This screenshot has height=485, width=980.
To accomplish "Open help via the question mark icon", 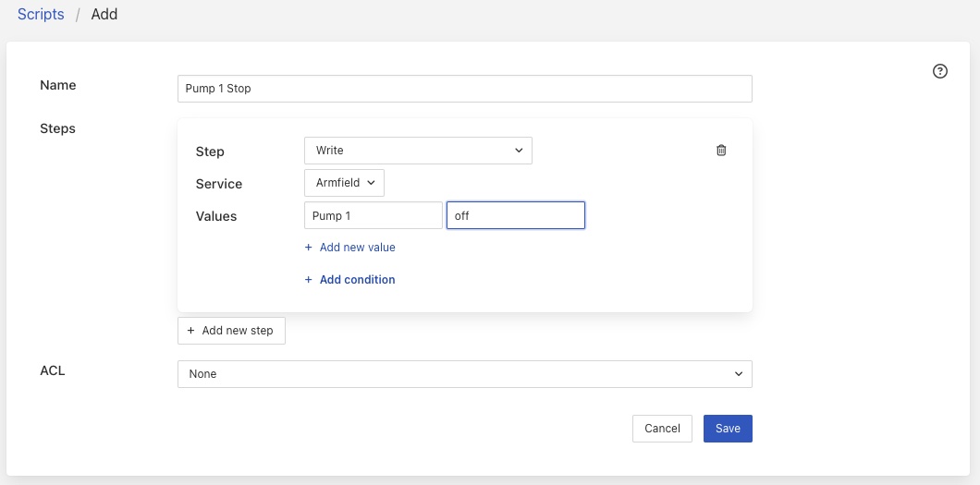I will [x=940, y=71].
